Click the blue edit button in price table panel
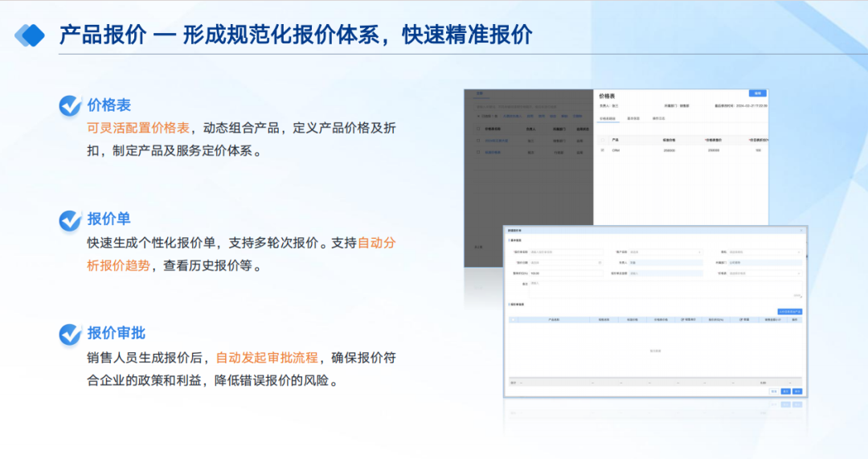 point(757,93)
